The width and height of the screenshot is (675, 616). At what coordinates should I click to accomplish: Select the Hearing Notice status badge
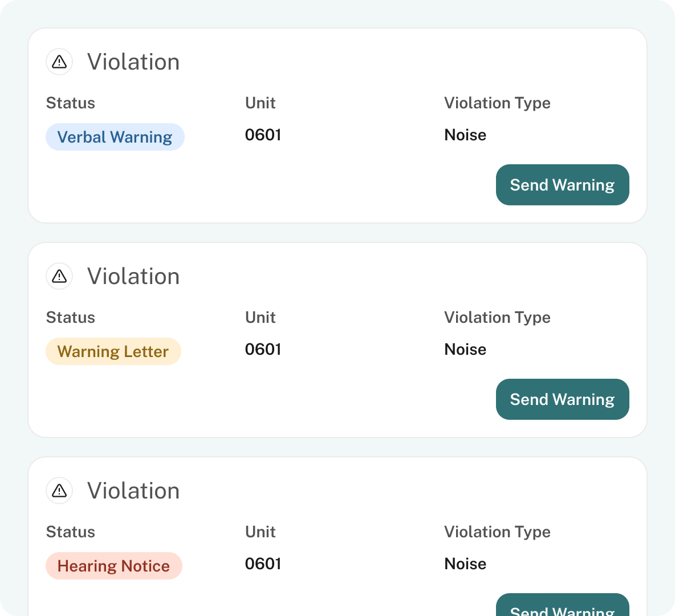pos(113,566)
